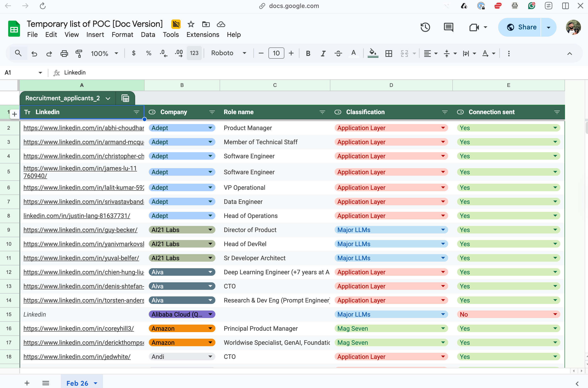Open the Extensions menu
The image size is (588, 388).
tap(203, 35)
